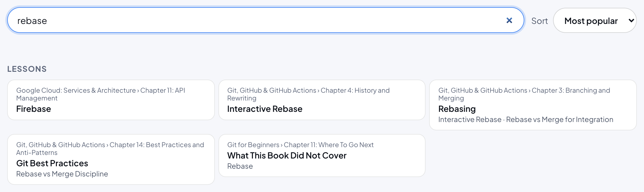
Task: Click the Chapter 14: Best Practices and Anti-Patterns breadcrumb
Action: (x=110, y=149)
